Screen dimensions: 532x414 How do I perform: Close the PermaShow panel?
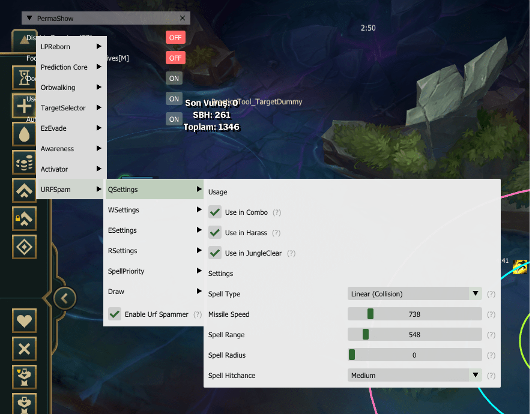point(183,18)
